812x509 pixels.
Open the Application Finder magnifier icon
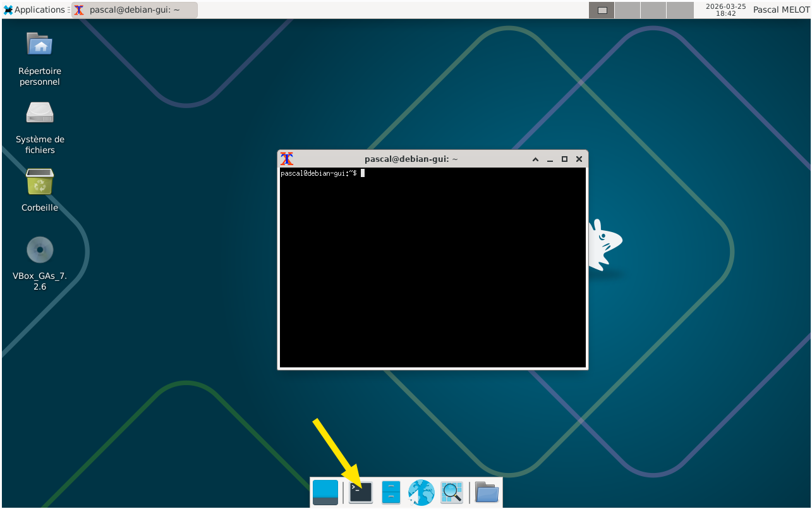(x=452, y=492)
